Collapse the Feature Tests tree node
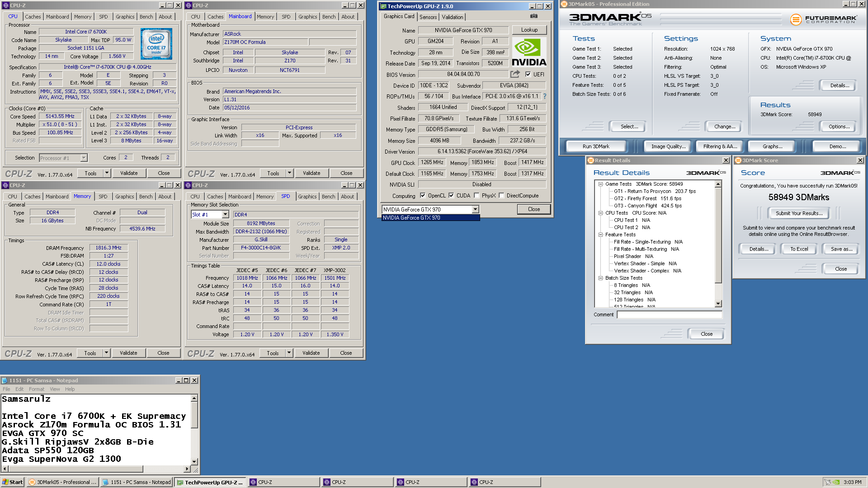 tap(600, 235)
